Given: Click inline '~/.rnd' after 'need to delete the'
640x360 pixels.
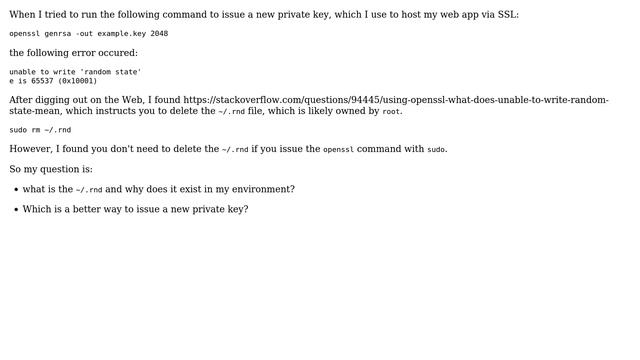Looking at the screenshot, I should pyautogui.click(x=235, y=149).
